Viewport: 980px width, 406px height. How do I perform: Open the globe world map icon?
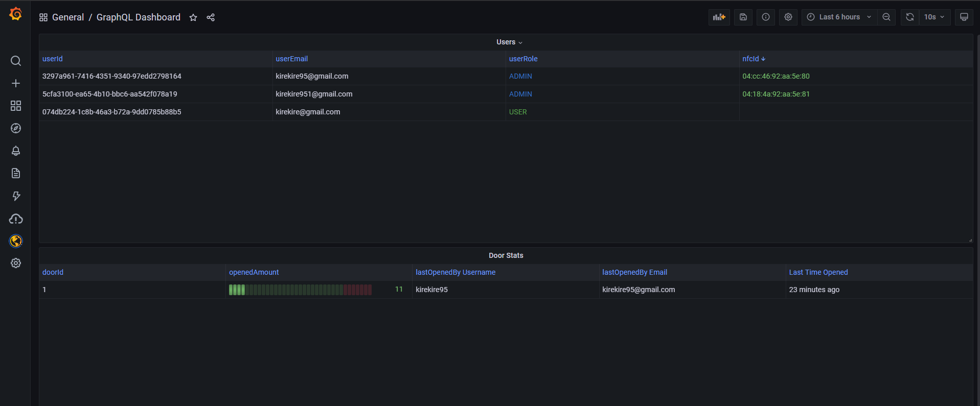pyautogui.click(x=16, y=241)
